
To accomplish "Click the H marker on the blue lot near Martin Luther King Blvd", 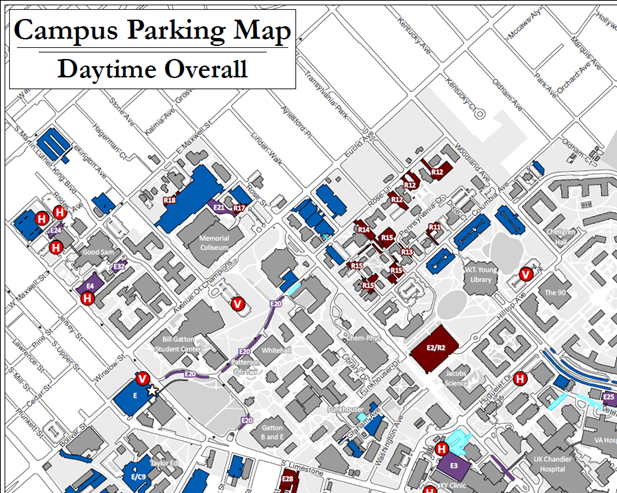I will pos(42,218).
